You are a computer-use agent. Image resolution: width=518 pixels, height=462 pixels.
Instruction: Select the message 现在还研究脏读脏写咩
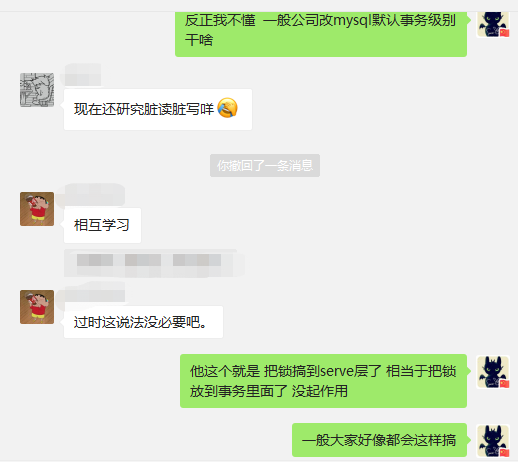(158, 109)
